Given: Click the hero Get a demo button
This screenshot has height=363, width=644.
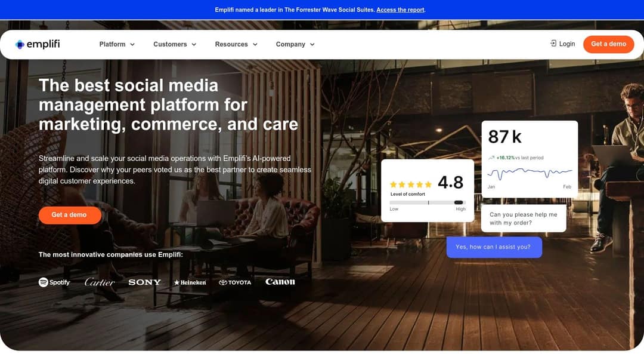Looking at the screenshot, I should tap(69, 215).
